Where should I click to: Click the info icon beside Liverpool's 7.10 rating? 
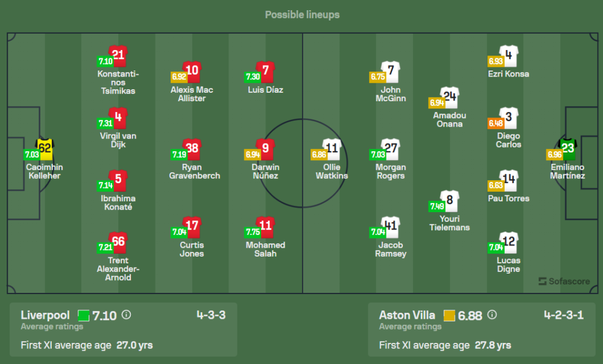coord(127,315)
